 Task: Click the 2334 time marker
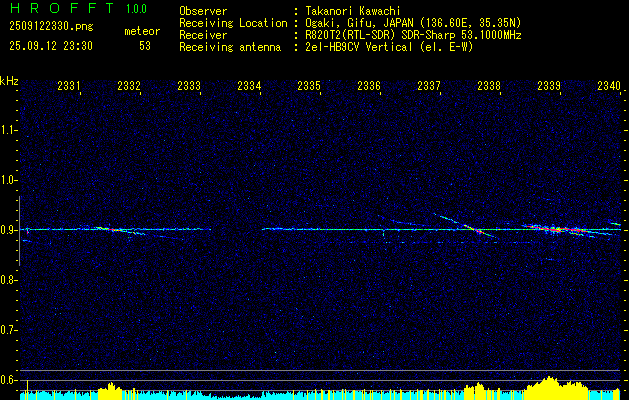(x=249, y=85)
